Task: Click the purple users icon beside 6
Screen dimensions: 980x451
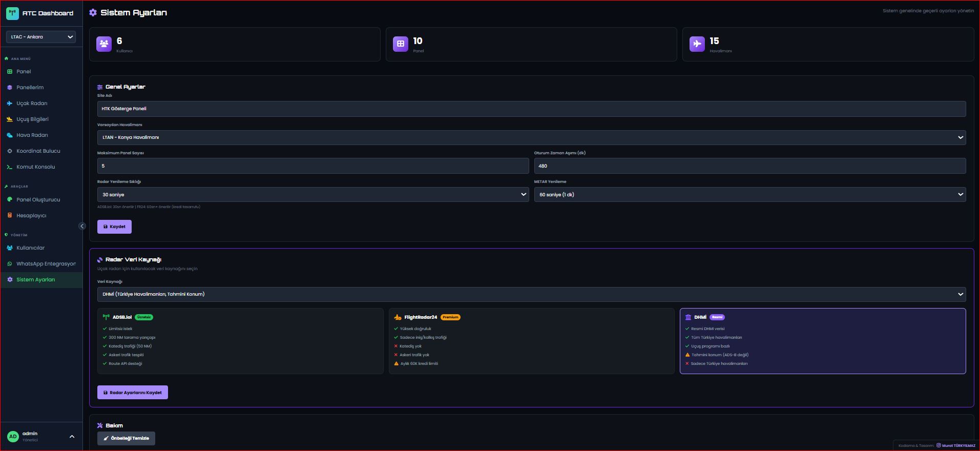Action: tap(104, 44)
